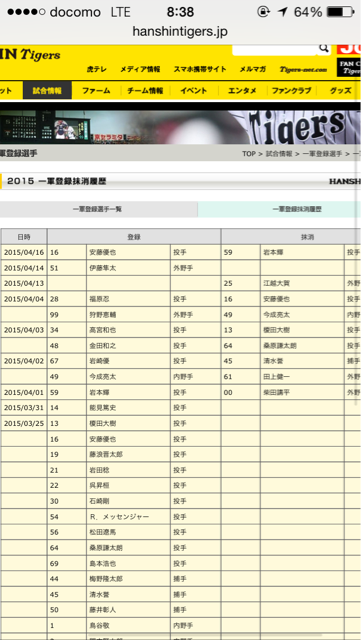The height and width of the screenshot is (640, 361).
Task: Tap player 藤井彰人 in row 50
Action: 103,610
